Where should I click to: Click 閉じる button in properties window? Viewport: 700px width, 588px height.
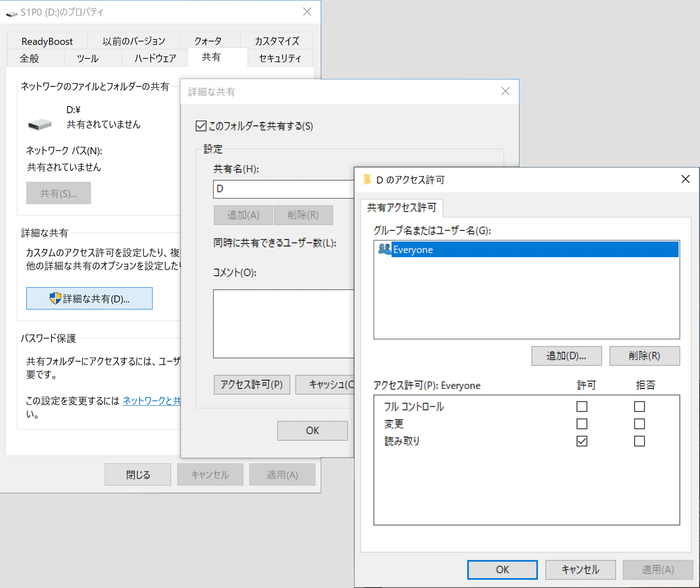point(138,475)
